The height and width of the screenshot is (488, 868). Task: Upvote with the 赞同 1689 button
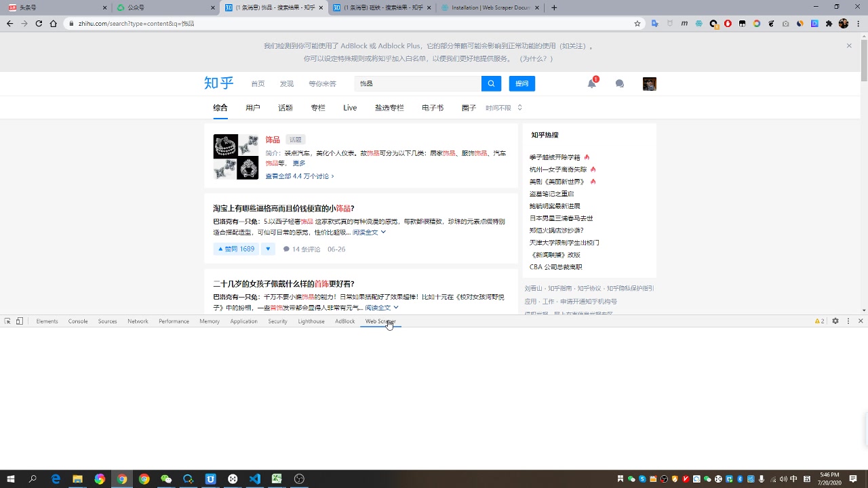point(236,249)
